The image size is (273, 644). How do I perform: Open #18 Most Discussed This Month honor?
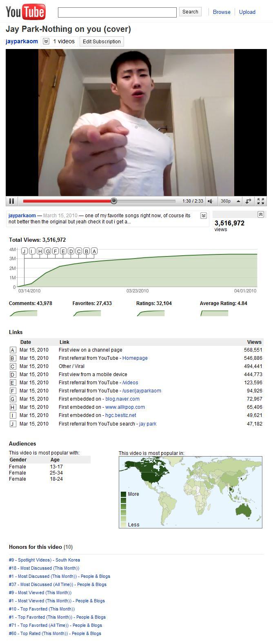(x=44, y=568)
